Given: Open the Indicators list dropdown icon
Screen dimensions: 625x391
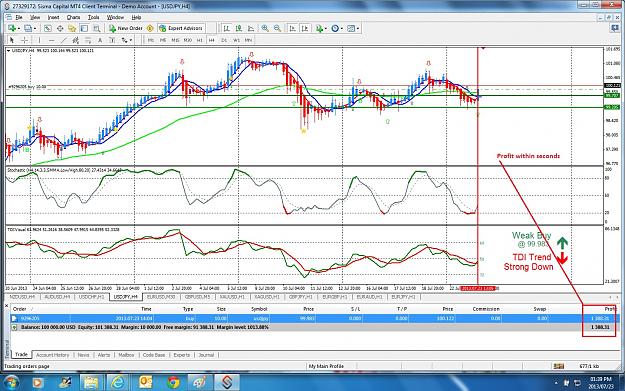Looking at the screenshot, I should (321, 28).
